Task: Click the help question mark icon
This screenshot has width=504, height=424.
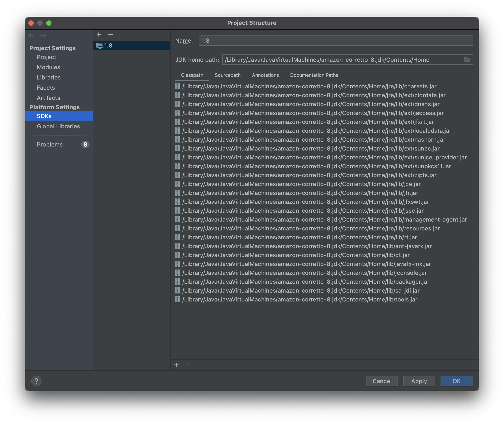Action: click(36, 381)
